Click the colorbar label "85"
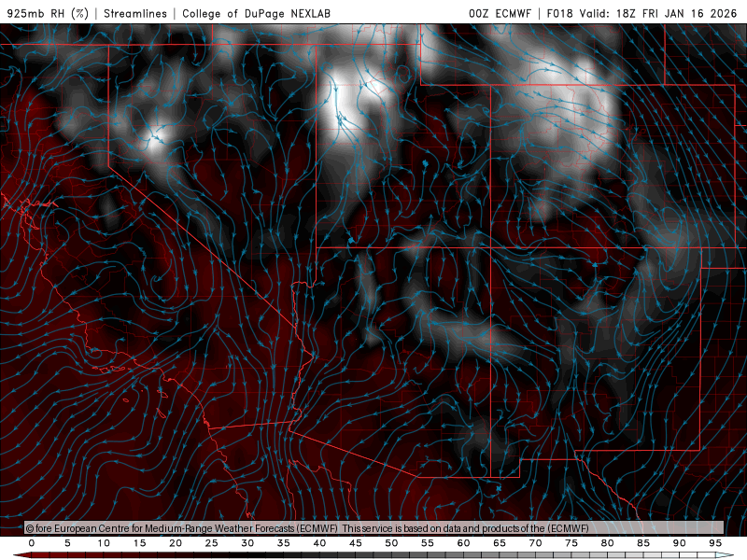The image size is (747, 560). tap(643, 543)
